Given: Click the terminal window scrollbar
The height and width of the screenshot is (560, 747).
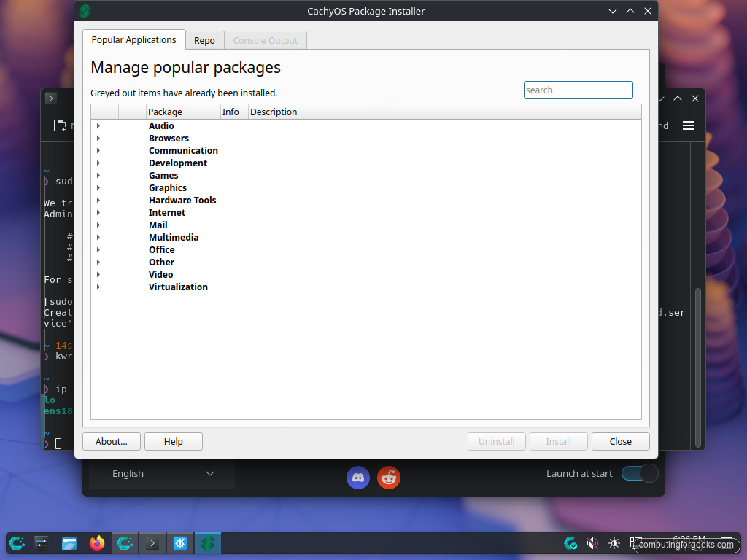Looking at the screenshot, I should click(x=698, y=367).
